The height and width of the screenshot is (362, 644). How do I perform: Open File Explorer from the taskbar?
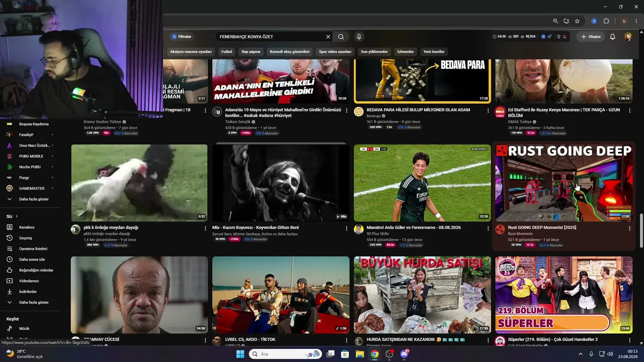pos(360,354)
